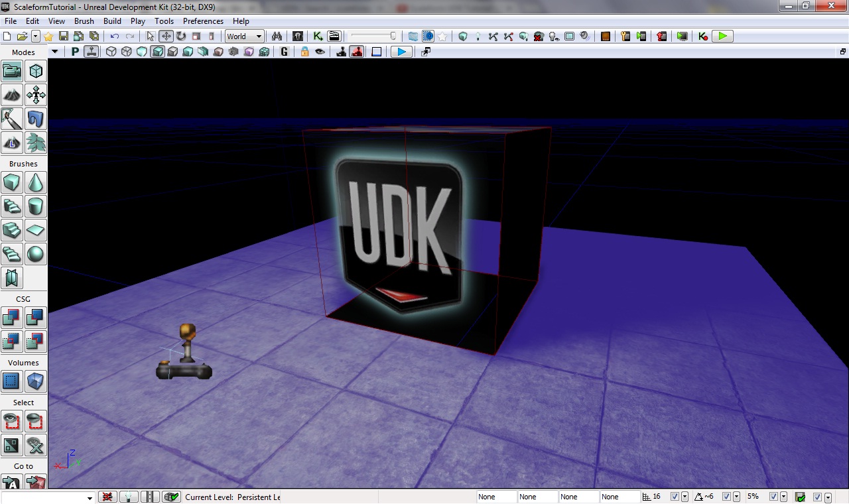Open the drag grid size dropdown

pos(685,497)
